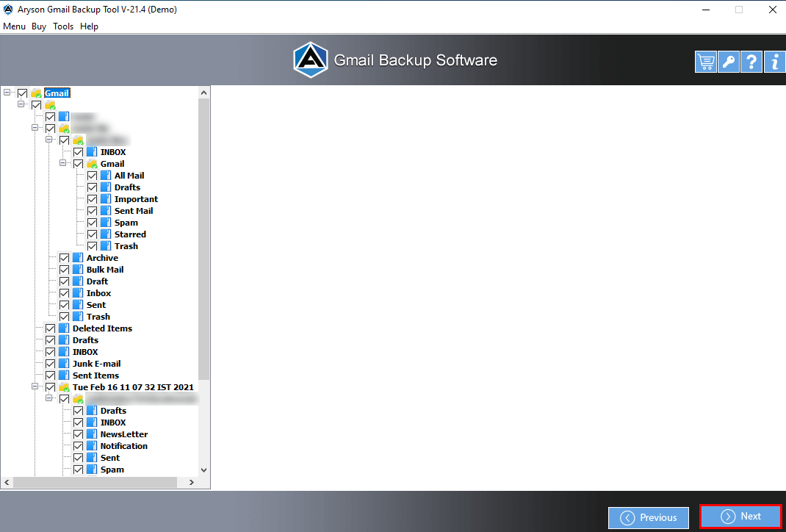786x532 pixels.
Task: Open the Help menu
Action: pyautogui.click(x=89, y=26)
